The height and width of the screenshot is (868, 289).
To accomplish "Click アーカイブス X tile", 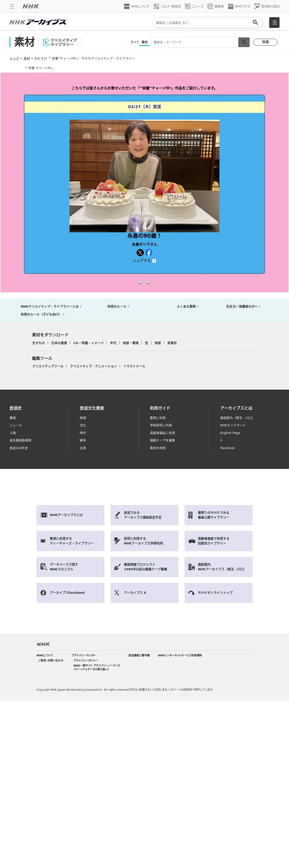I will click(144, 593).
